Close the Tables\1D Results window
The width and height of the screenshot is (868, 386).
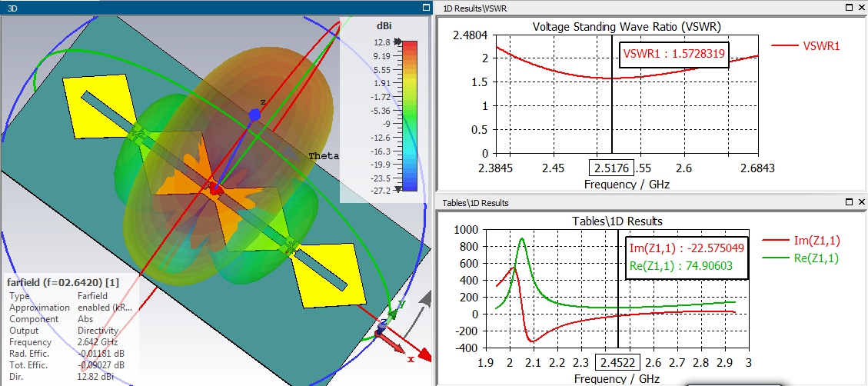862,203
